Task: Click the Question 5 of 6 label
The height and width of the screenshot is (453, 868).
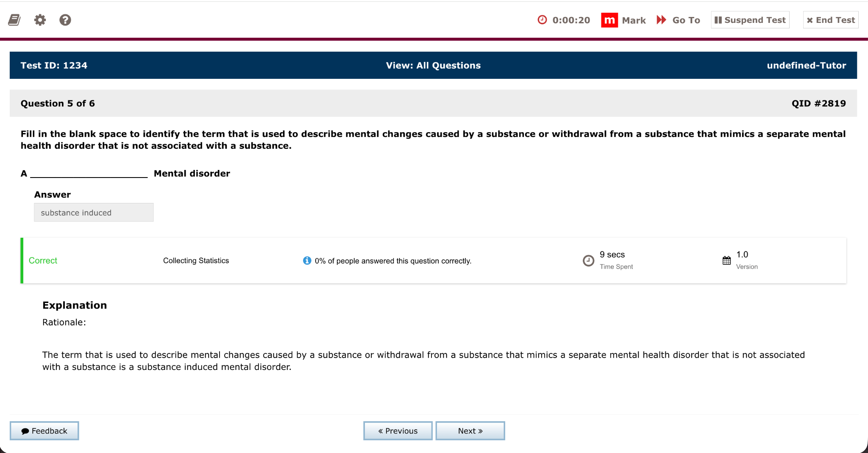Action: [x=58, y=103]
